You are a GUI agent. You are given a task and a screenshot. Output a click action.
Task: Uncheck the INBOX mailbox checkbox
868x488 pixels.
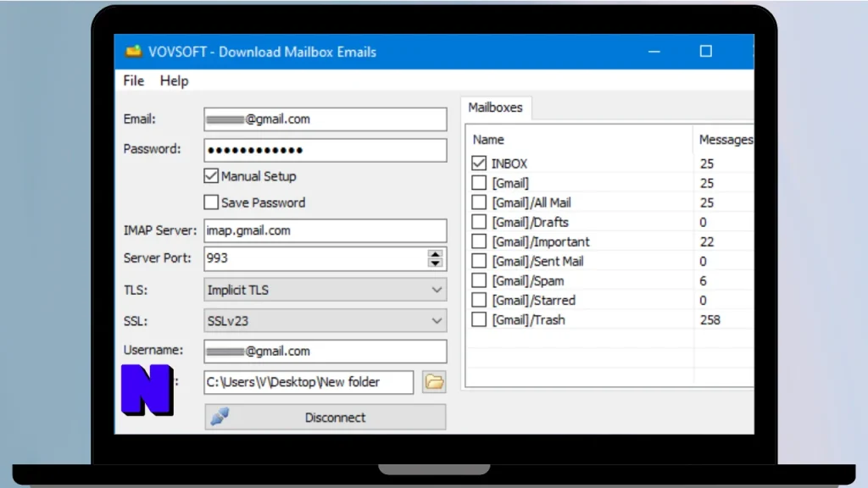point(479,164)
